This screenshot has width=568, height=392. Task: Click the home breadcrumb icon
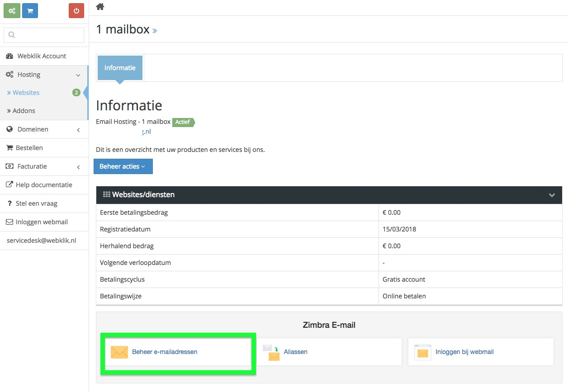click(100, 6)
